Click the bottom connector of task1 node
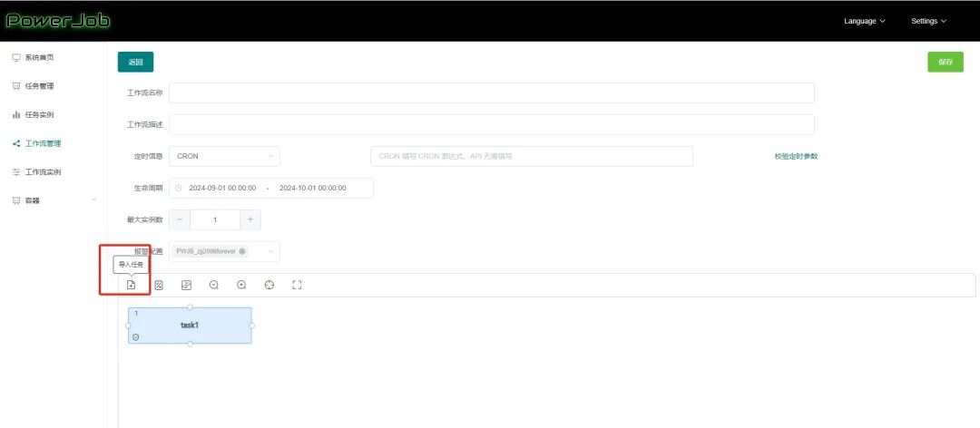This screenshot has height=428, width=980. coord(190,345)
